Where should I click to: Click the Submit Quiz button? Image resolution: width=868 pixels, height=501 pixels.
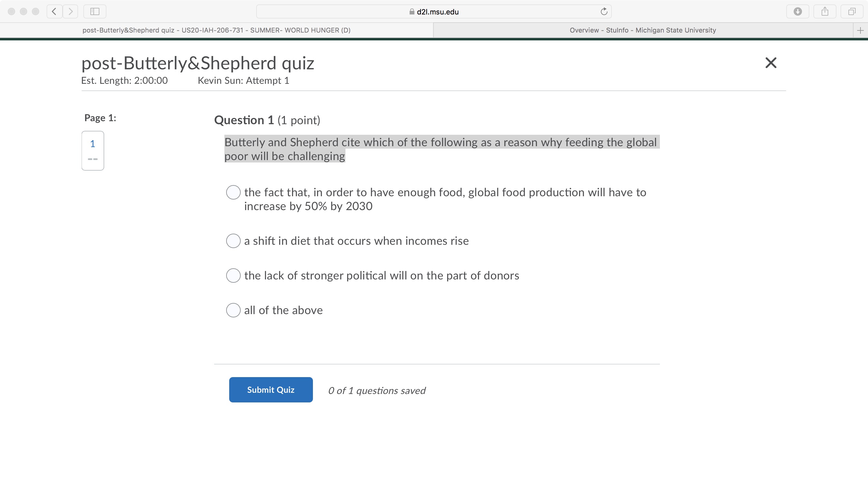[271, 390]
